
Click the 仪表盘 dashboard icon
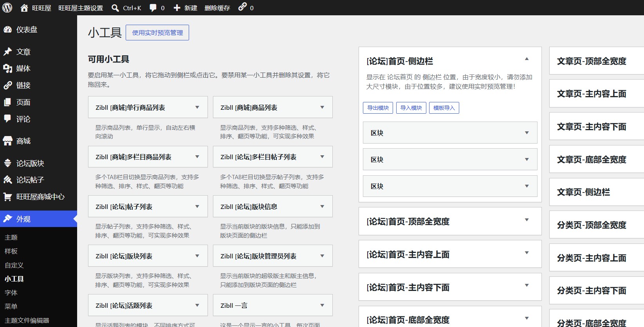(8, 29)
